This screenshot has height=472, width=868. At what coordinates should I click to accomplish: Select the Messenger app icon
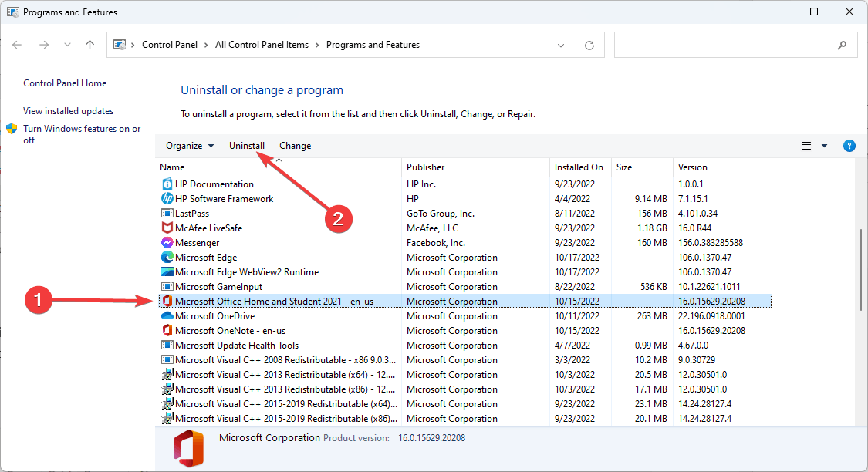pyautogui.click(x=167, y=242)
